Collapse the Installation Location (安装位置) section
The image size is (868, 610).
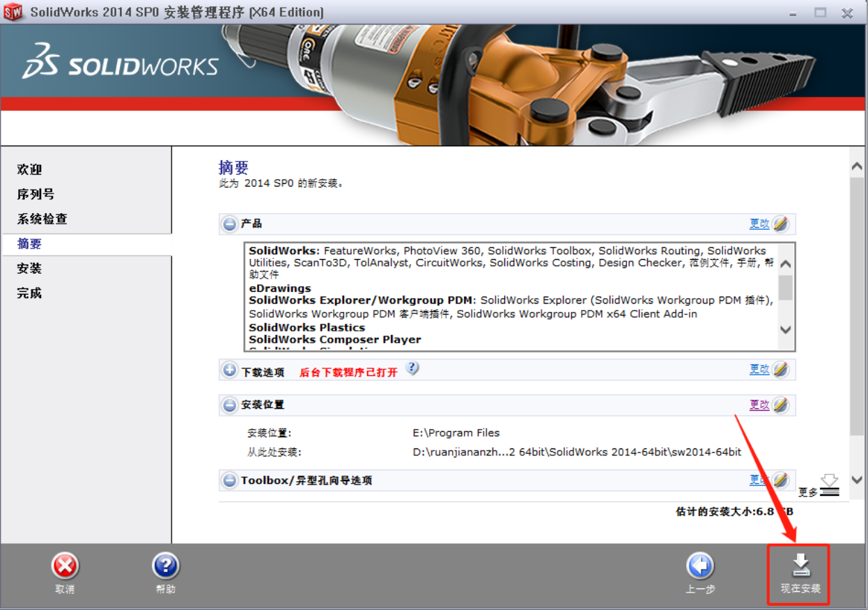(x=229, y=405)
